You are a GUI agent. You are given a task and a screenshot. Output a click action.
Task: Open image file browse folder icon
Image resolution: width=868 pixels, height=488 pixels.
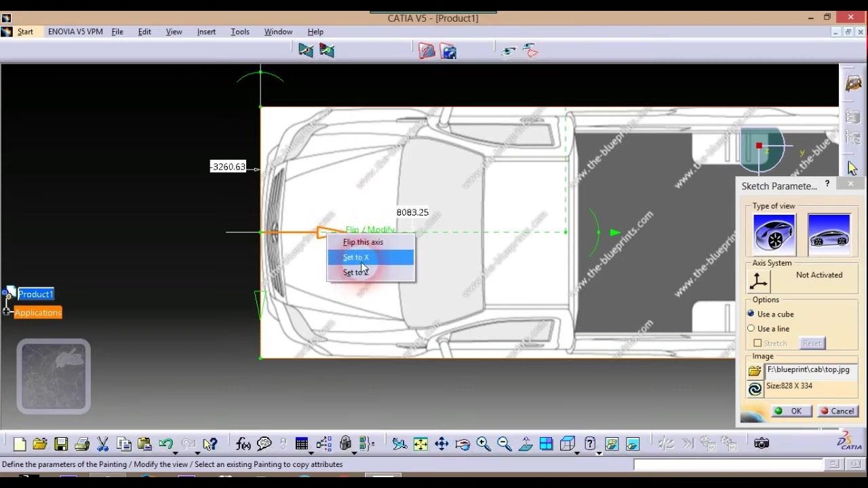[755, 371]
